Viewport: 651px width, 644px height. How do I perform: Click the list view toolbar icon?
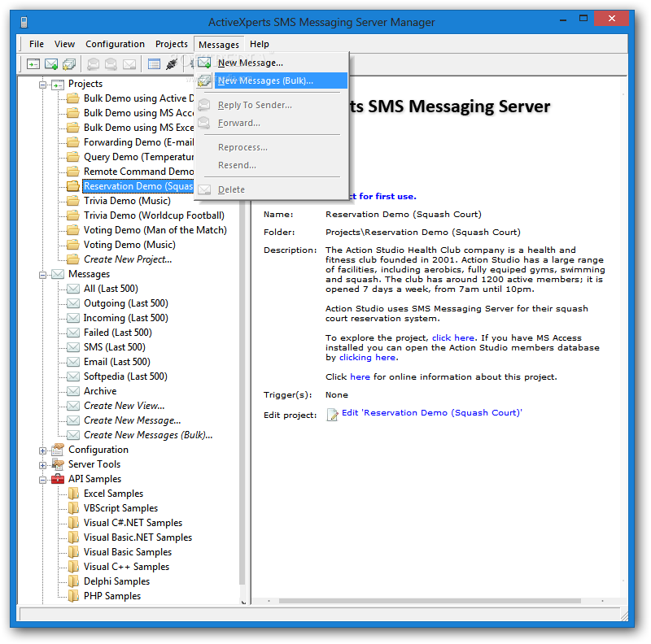154,64
